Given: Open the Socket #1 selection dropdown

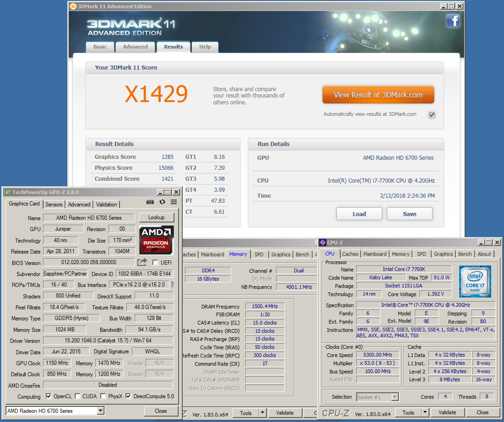Looking at the screenshot, I should [x=395, y=397].
